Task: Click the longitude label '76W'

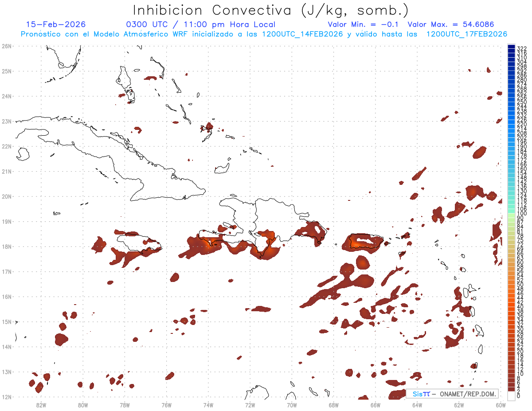Action: [x=167, y=405]
